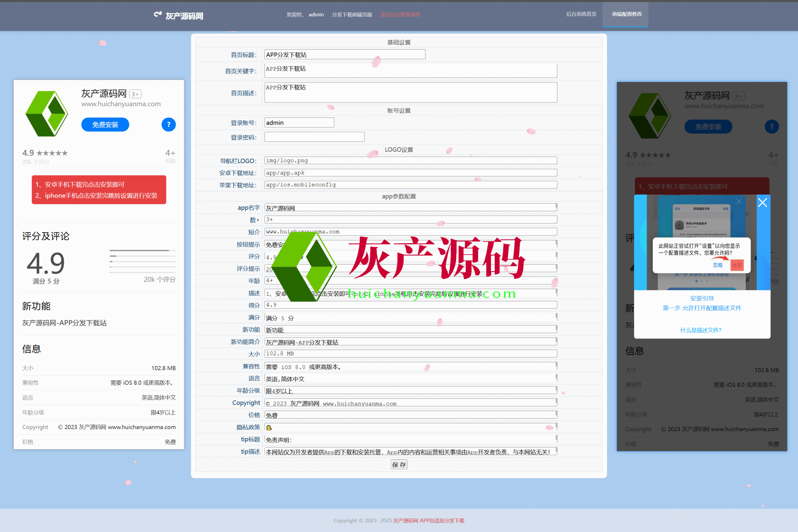Click 限4岁以上 value in left preview

click(x=163, y=413)
